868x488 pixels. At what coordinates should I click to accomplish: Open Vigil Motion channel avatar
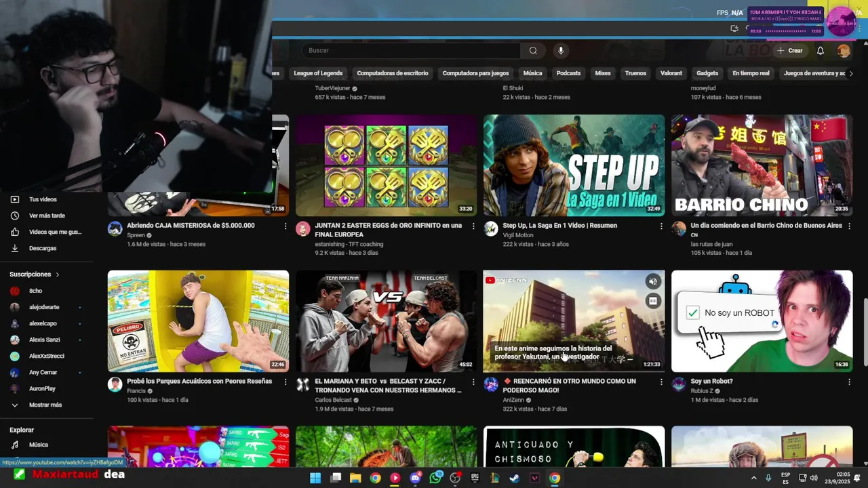tap(491, 229)
